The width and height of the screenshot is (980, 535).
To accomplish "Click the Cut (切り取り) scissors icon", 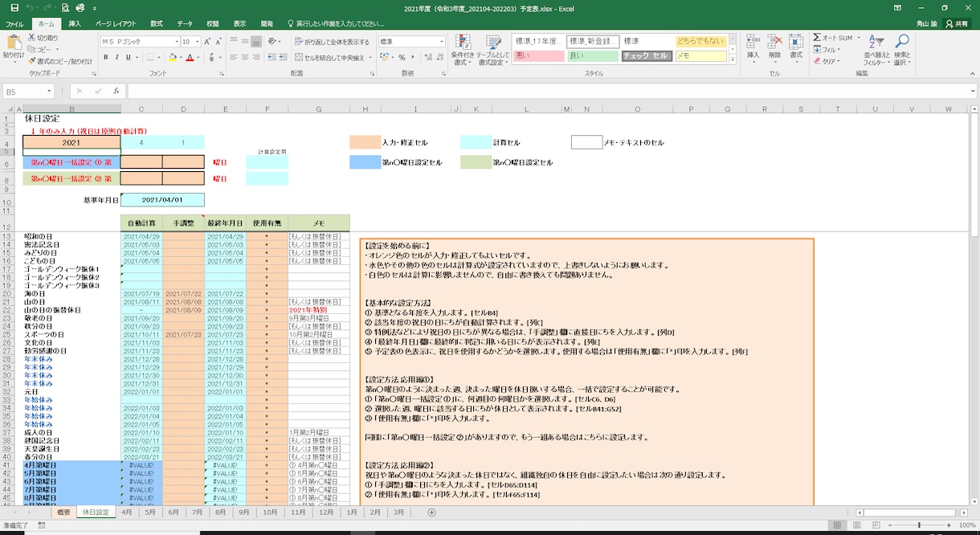I will click(x=32, y=38).
